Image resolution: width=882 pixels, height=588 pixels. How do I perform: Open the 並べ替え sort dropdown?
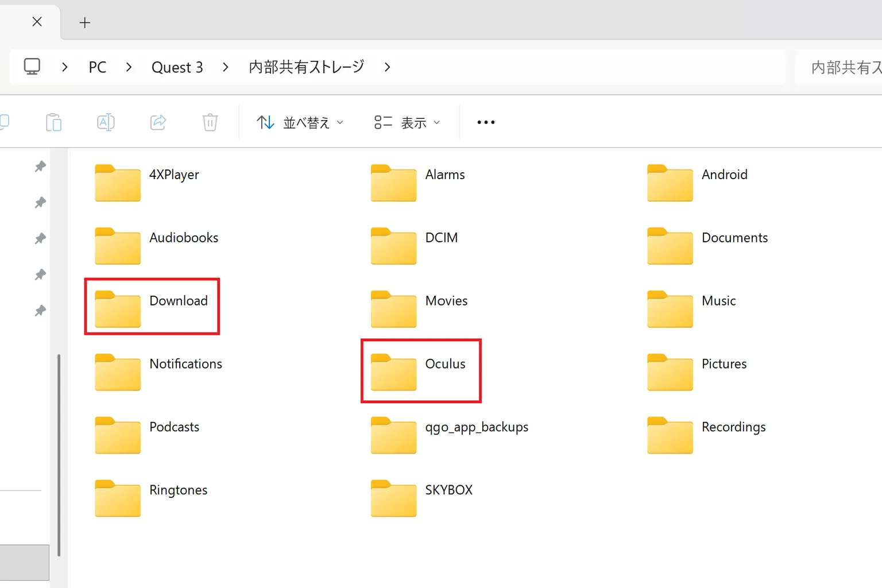300,122
